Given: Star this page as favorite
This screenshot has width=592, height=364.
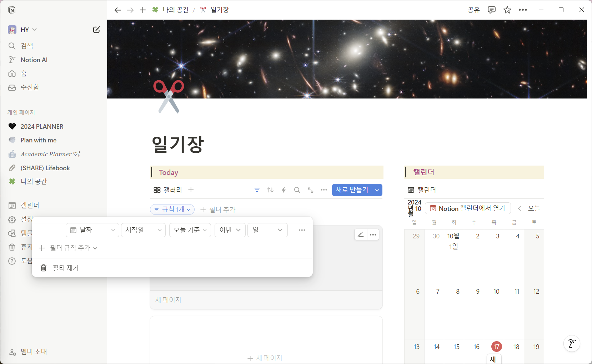Looking at the screenshot, I should click(507, 10).
